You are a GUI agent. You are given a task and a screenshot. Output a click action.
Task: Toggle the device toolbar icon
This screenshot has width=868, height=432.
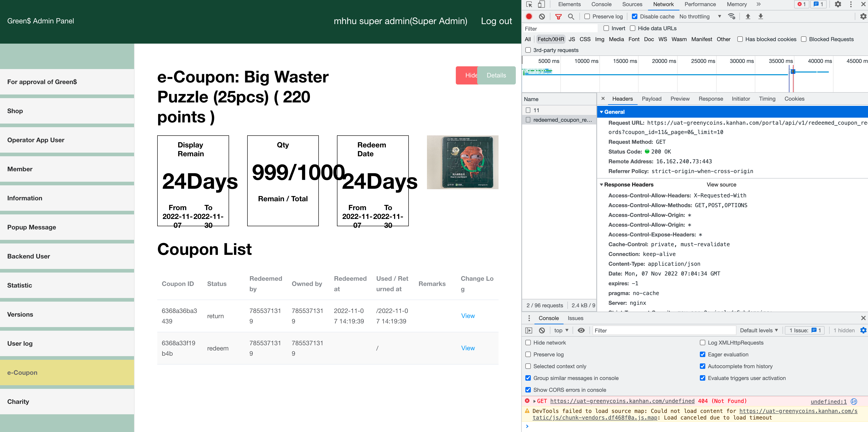point(541,4)
